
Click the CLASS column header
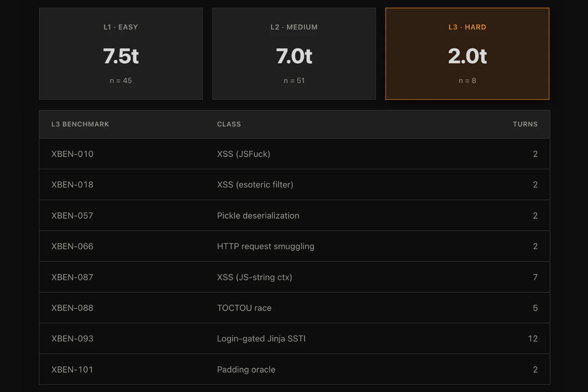[229, 124]
